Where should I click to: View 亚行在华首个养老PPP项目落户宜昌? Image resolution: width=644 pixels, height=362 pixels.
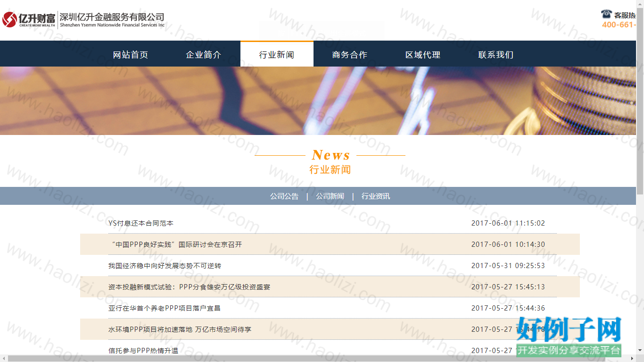(165, 308)
